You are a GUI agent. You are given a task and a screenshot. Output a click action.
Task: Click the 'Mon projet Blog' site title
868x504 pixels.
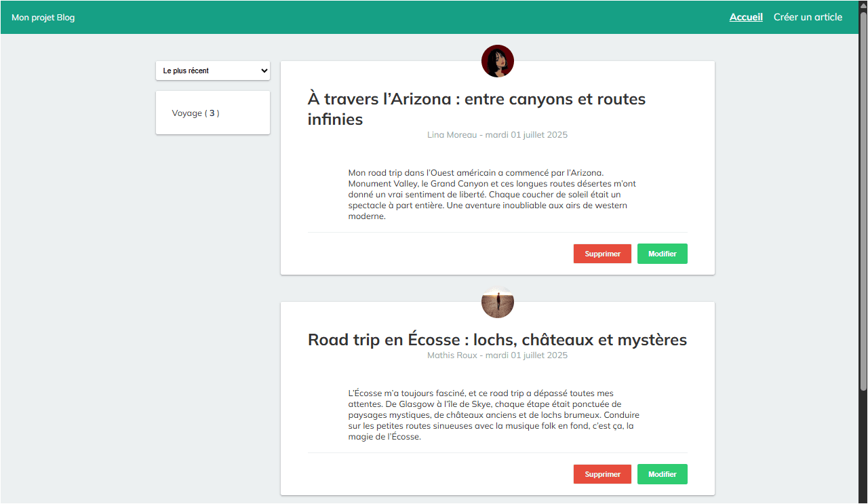pyautogui.click(x=43, y=17)
